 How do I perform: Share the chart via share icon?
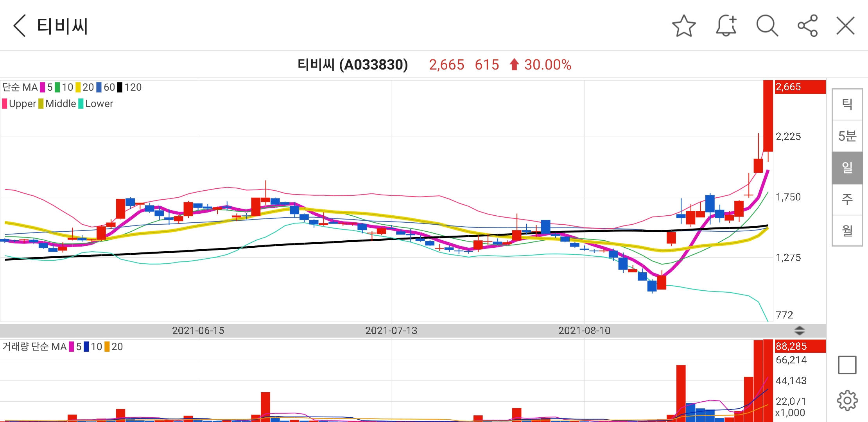tap(808, 26)
